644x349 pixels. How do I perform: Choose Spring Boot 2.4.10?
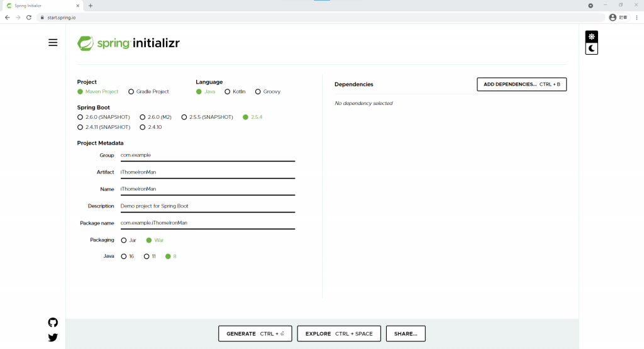[151, 127]
